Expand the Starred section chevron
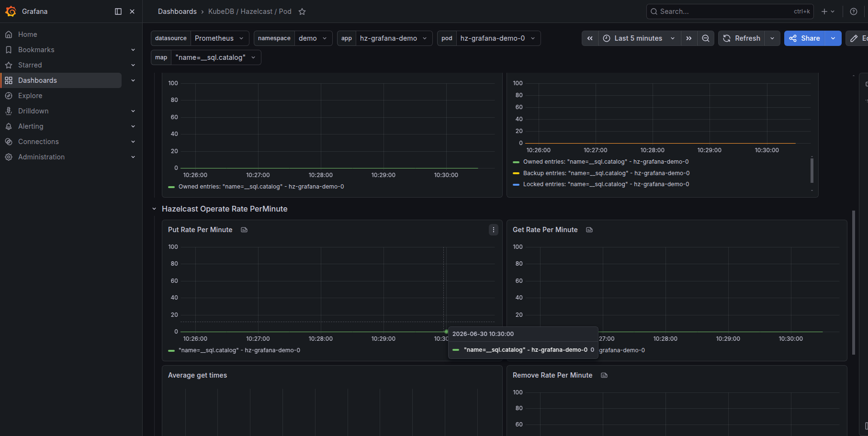This screenshot has height=436, width=868. click(x=133, y=65)
